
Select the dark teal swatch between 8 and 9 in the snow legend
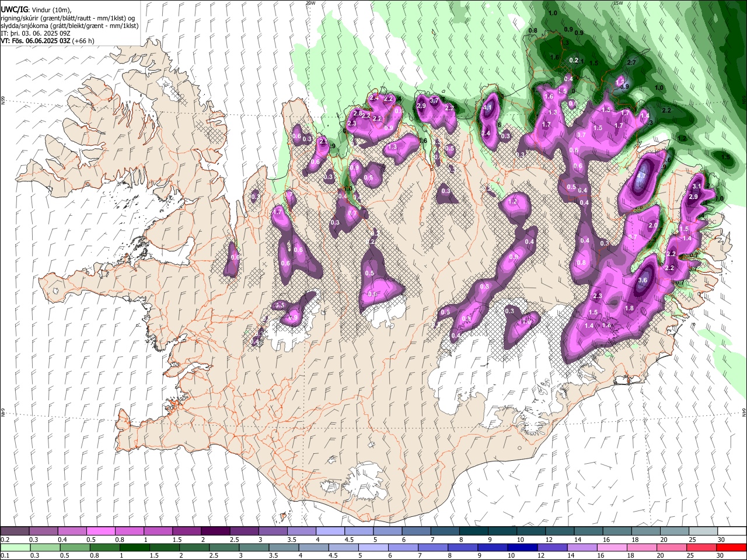pos(473,531)
